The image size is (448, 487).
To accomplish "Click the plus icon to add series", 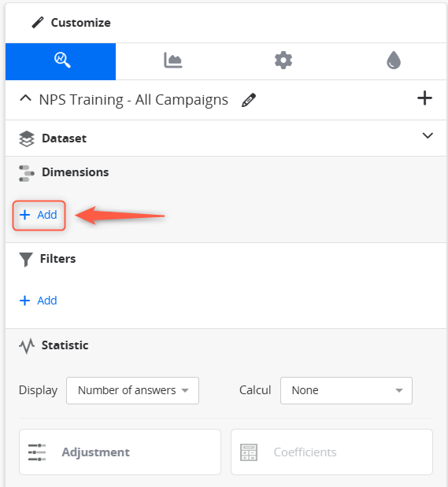I will 424,98.
